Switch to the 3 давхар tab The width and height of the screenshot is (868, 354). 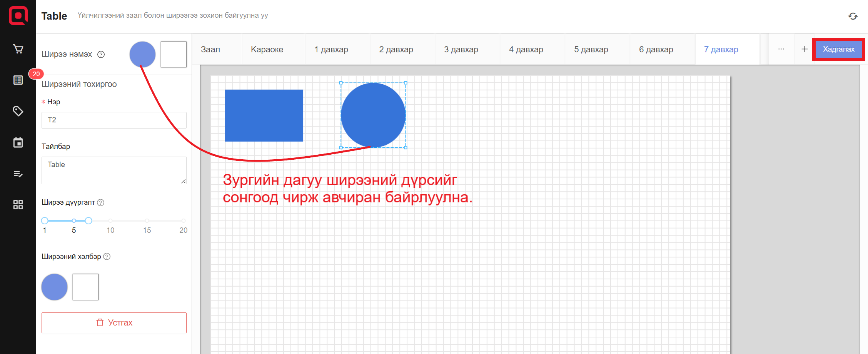point(461,50)
